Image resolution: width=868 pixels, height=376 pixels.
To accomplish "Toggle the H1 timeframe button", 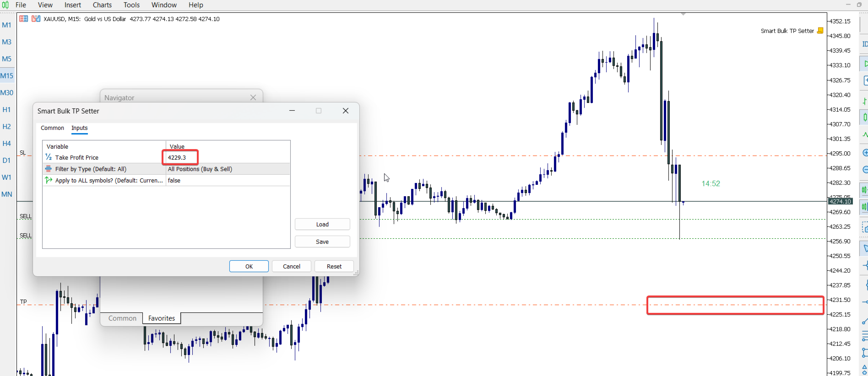I will 7,110.
